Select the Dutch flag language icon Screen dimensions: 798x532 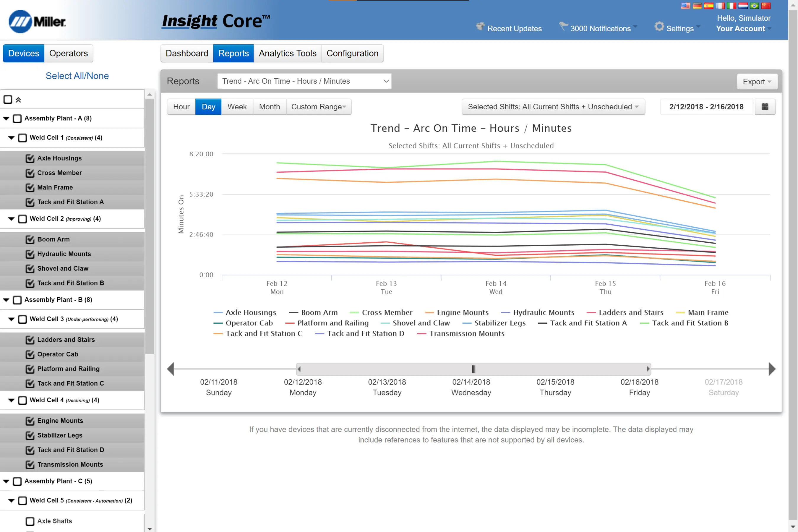(x=743, y=6)
